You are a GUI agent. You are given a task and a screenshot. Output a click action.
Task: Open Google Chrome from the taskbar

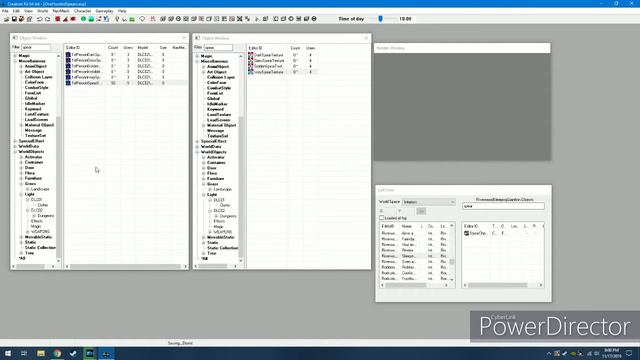coord(57,353)
